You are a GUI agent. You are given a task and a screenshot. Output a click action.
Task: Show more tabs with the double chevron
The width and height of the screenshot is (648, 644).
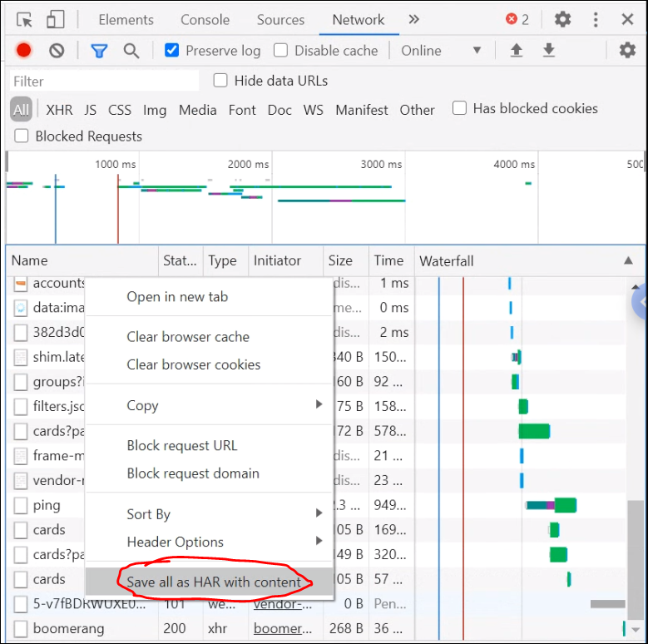pyautogui.click(x=413, y=19)
